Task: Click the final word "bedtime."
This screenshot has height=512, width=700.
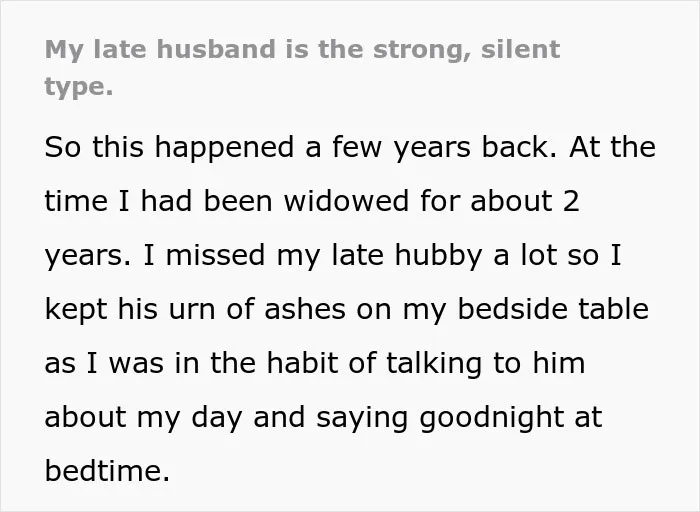Action: point(107,471)
